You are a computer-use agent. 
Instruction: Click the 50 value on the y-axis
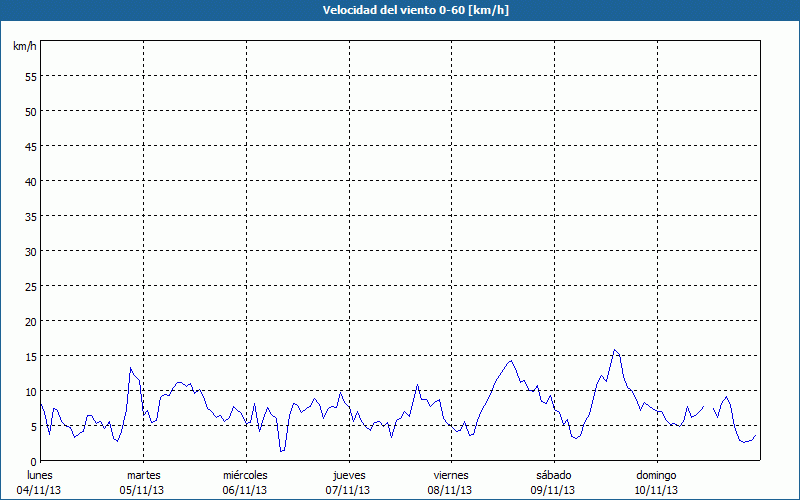pos(30,111)
